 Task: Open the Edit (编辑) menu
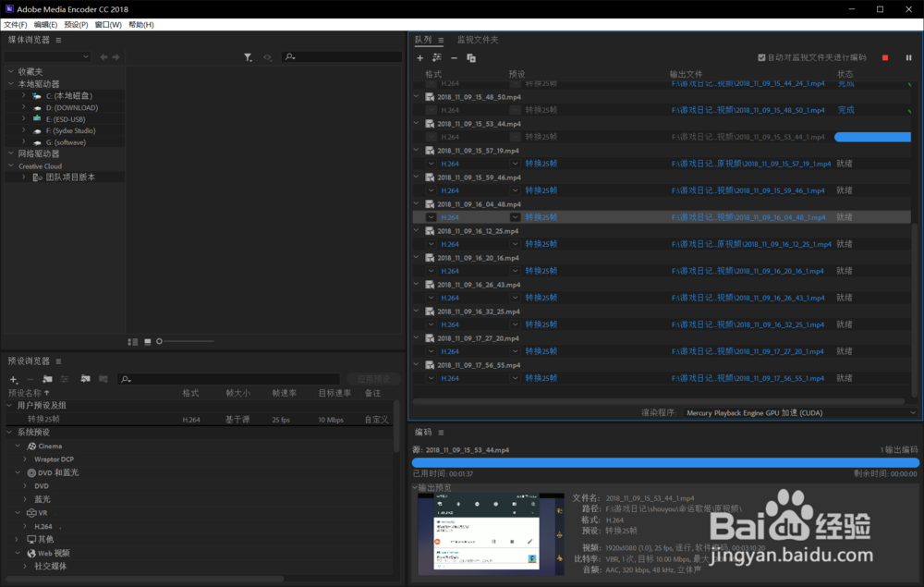[45, 25]
